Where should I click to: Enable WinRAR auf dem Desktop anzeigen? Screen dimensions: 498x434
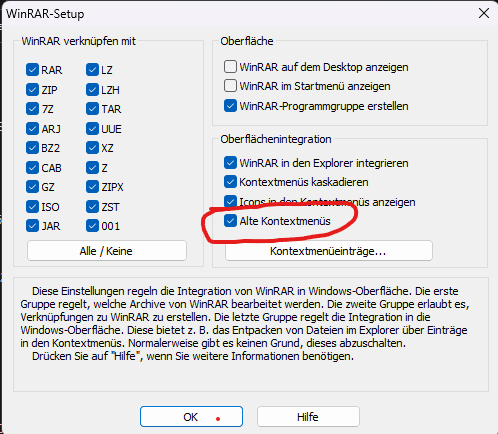(x=230, y=67)
